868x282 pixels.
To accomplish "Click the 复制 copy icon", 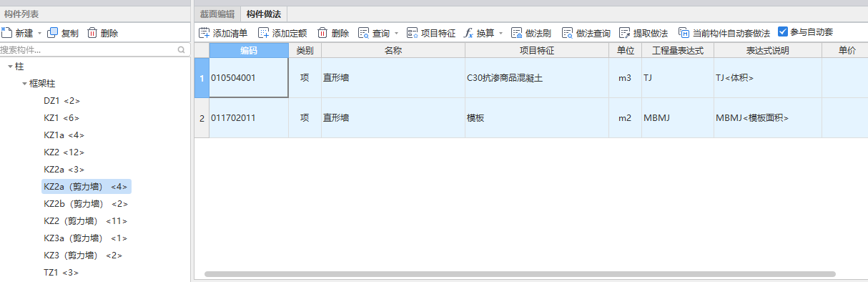I will point(53,33).
